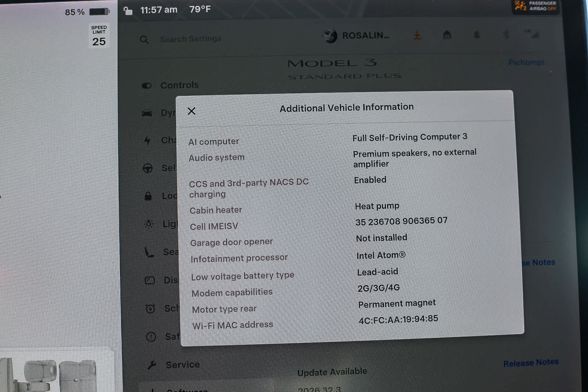Tap the Safety warning icon

click(151, 337)
